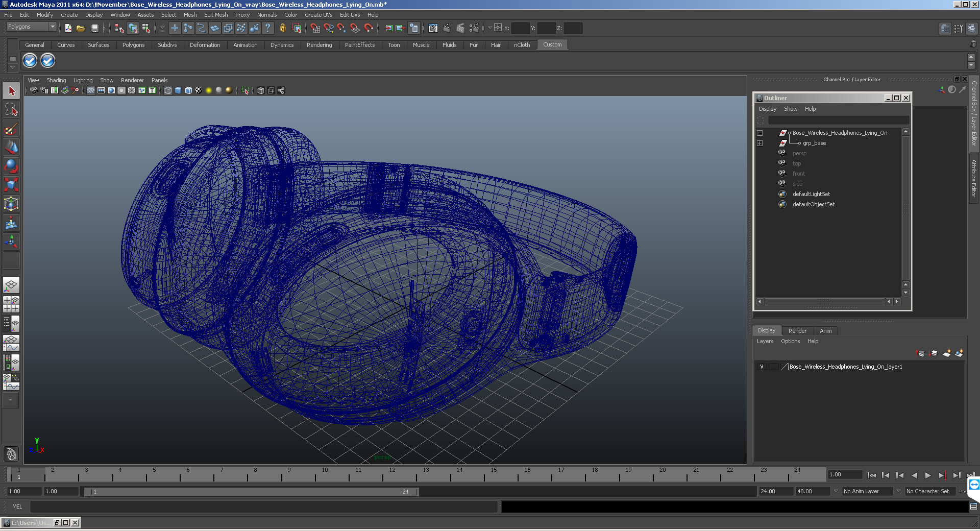
Task: Switch to Anim layer tab
Action: click(x=825, y=331)
